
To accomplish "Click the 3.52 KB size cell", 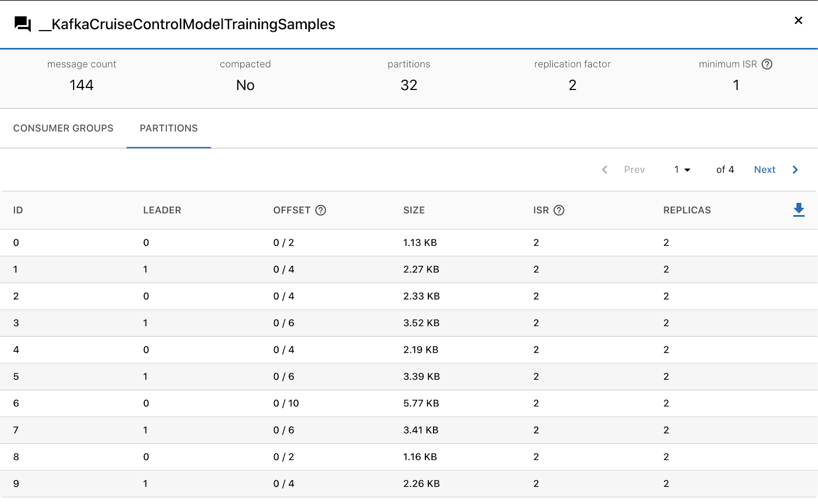I will (x=422, y=323).
